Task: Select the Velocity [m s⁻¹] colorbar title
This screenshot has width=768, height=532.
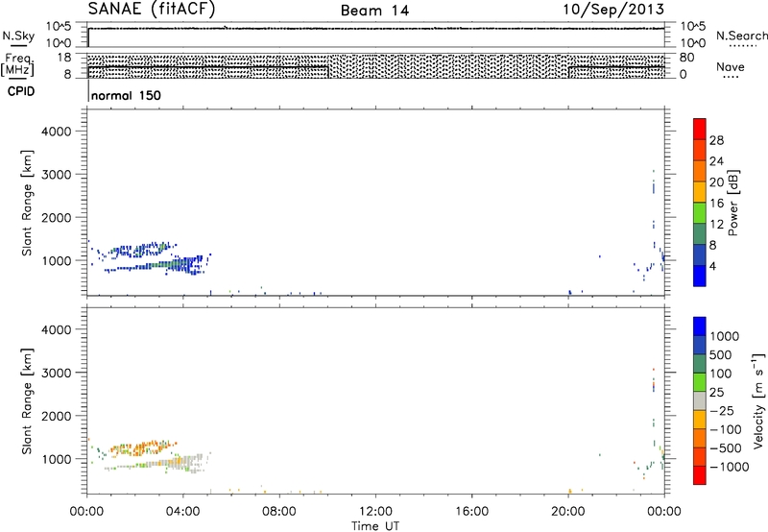Action: click(758, 400)
